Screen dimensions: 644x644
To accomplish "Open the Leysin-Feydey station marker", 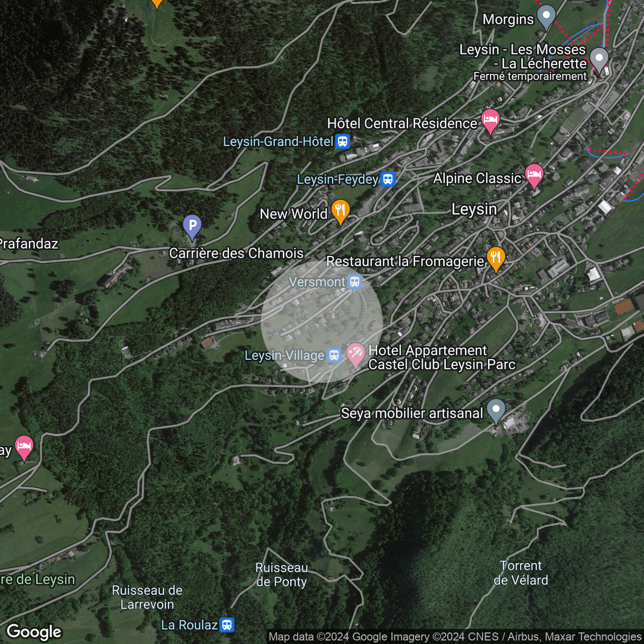I will pyautogui.click(x=387, y=179).
